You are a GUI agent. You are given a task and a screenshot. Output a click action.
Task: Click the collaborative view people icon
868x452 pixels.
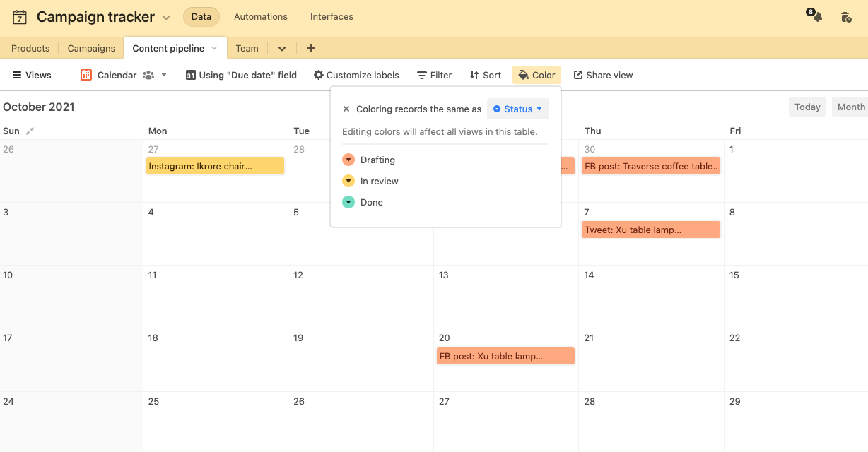(x=148, y=75)
